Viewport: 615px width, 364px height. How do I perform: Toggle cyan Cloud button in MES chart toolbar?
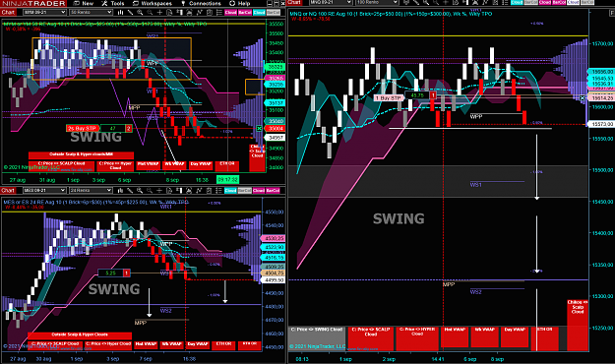[230, 190]
